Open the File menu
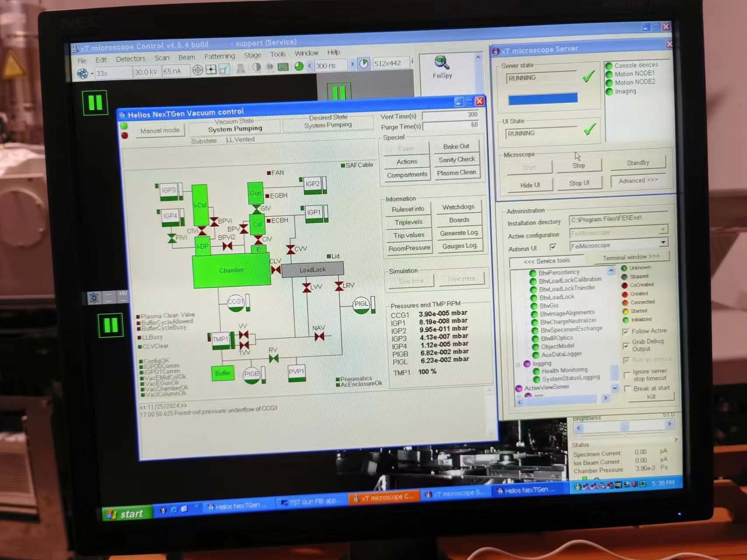This screenshot has height=560, width=747. 82,60
